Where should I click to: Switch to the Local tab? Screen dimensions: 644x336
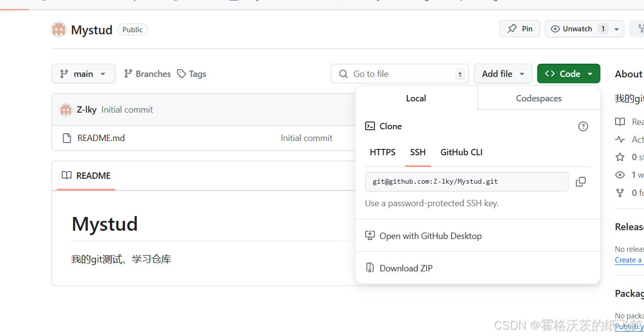[x=416, y=98]
